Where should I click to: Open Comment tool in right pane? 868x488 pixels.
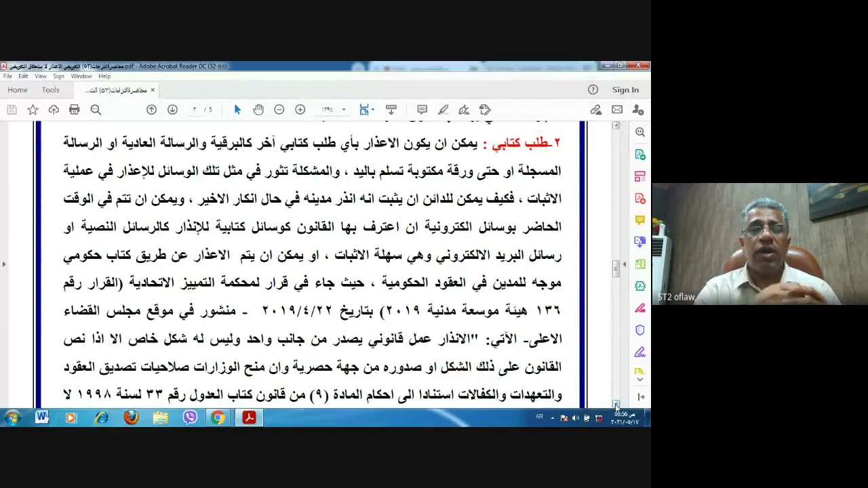coord(640,220)
